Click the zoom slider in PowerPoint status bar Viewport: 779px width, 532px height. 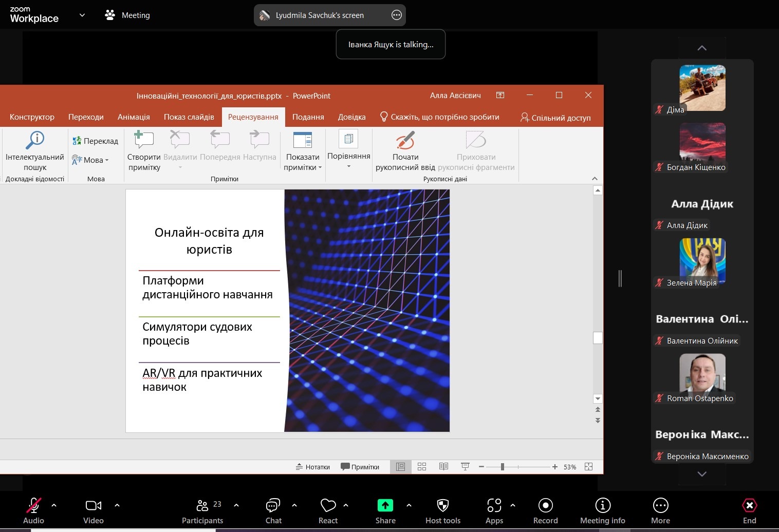[x=502, y=467]
